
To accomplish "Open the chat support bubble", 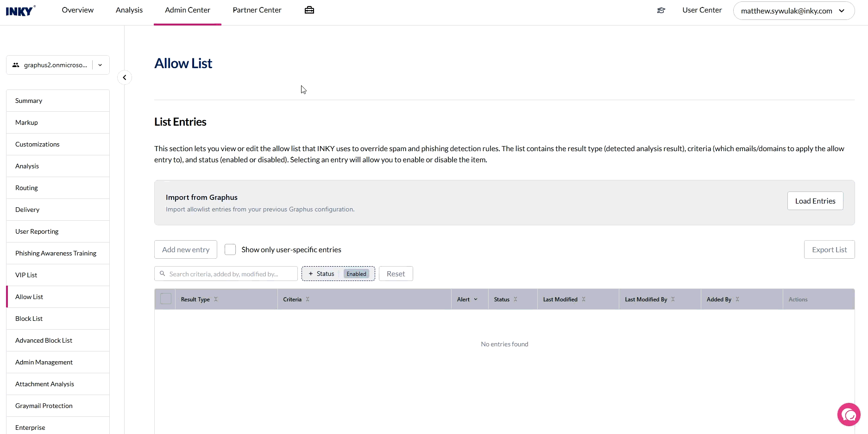I will click(x=849, y=415).
